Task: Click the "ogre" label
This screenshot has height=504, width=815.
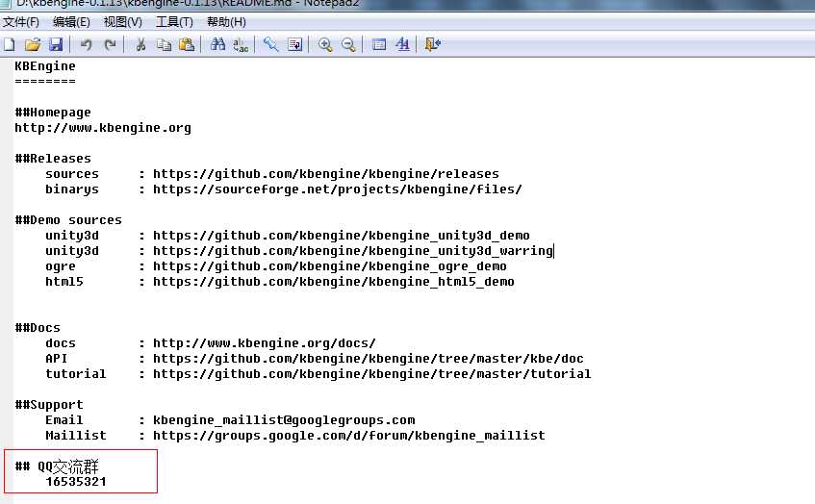Action: click(61, 266)
